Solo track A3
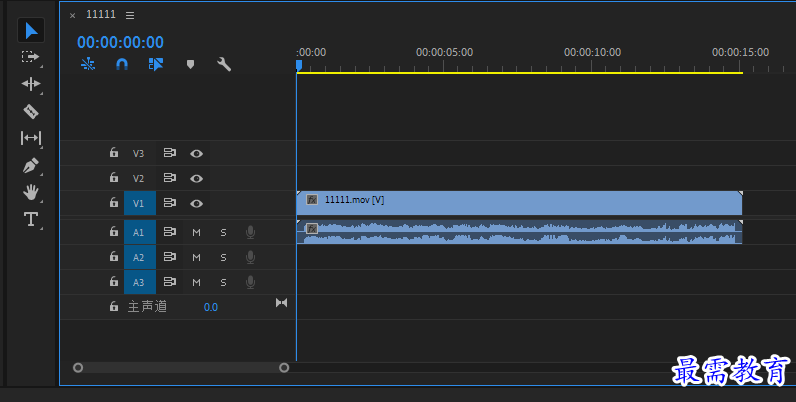 pos(223,282)
